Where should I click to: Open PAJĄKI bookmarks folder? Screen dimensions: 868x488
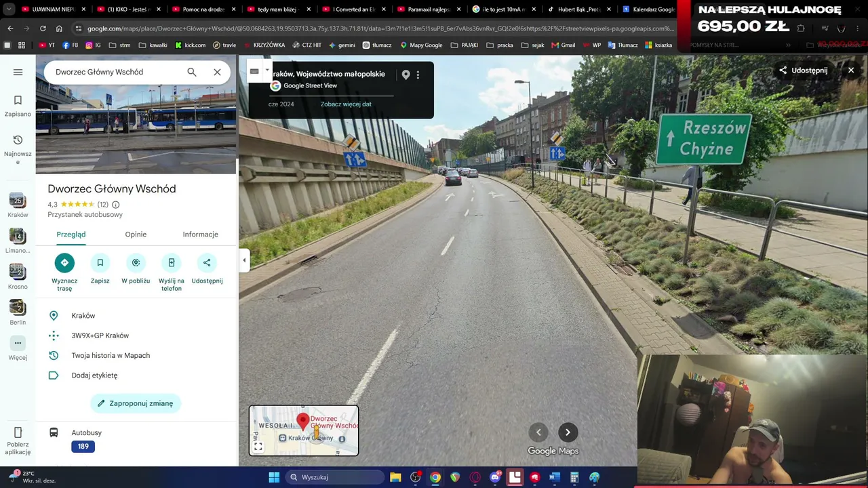(x=465, y=45)
